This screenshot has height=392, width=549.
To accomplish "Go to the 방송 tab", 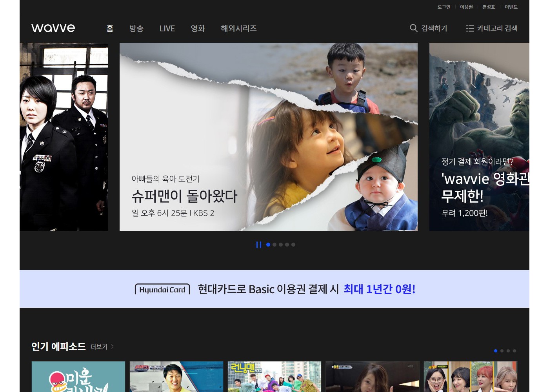I will [x=136, y=28].
